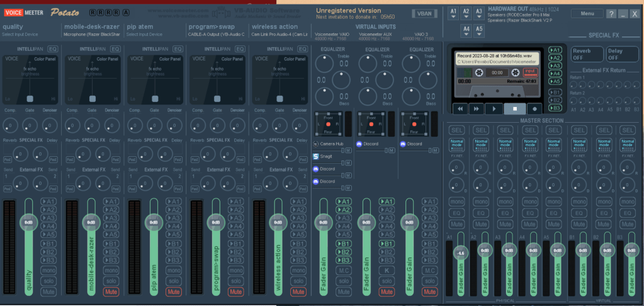This screenshot has width=644, height=306.
Task: Change the mobile-desk-razer input device
Action: 92,35
